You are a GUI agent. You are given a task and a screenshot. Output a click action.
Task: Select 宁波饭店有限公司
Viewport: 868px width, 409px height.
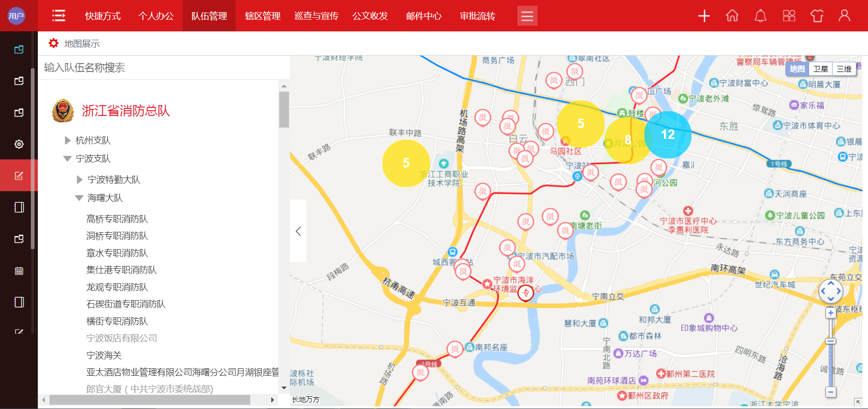tap(121, 338)
